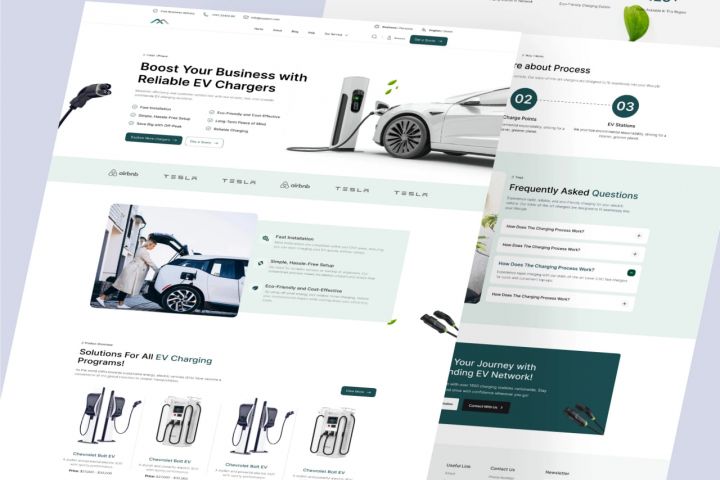Click the Simple, Hassle-Free Setup check icon in hero
The width and height of the screenshot is (720, 480).
pyautogui.click(x=133, y=115)
